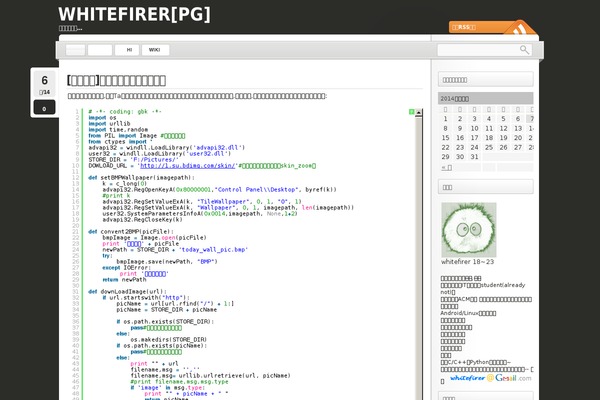Click 'Android/Linux' text in sidebar bio

tap(460, 313)
